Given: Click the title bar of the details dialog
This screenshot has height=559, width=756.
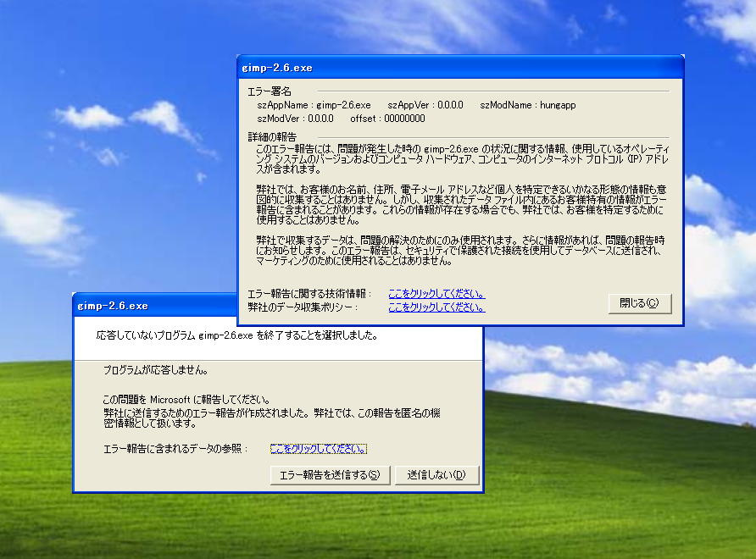Looking at the screenshot, I should pyautogui.click(x=460, y=68).
